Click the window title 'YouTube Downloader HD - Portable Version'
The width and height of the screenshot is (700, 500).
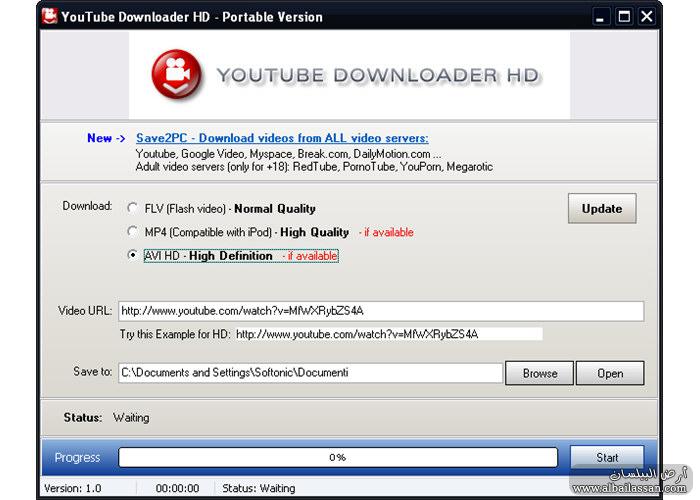[192, 17]
